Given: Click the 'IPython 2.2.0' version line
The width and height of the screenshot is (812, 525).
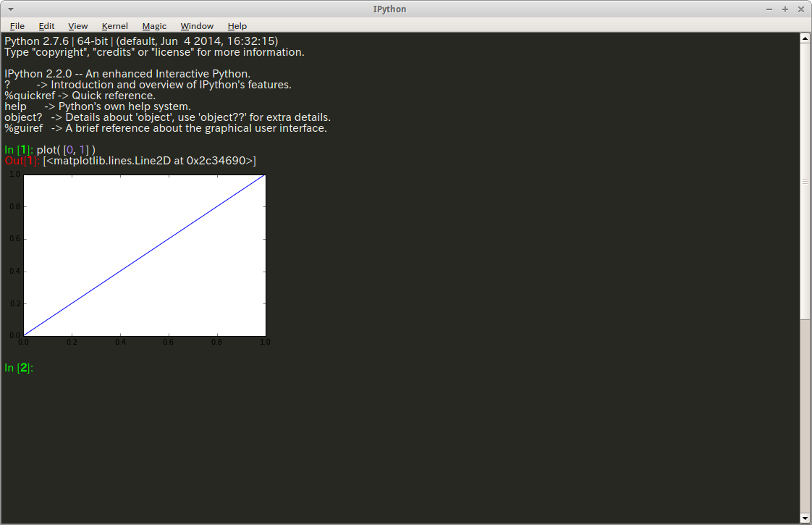Looking at the screenshot, I should [x=127, y=74].
